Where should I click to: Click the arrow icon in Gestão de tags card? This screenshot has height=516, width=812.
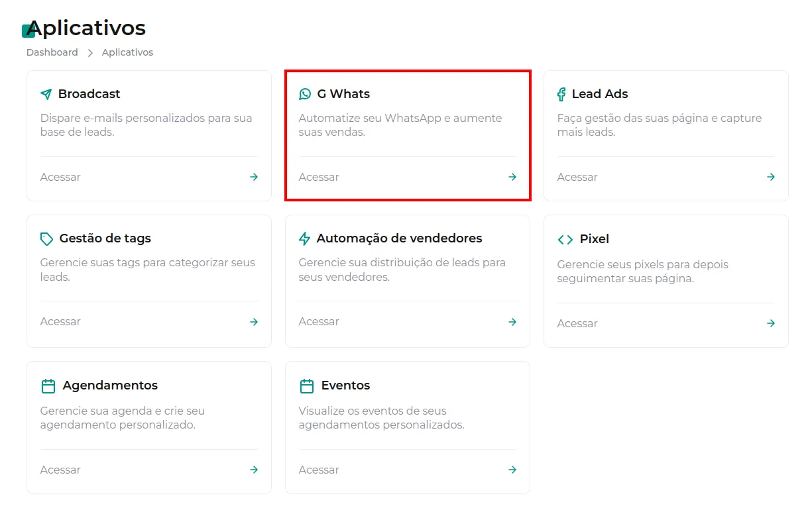tap(254, 322)
